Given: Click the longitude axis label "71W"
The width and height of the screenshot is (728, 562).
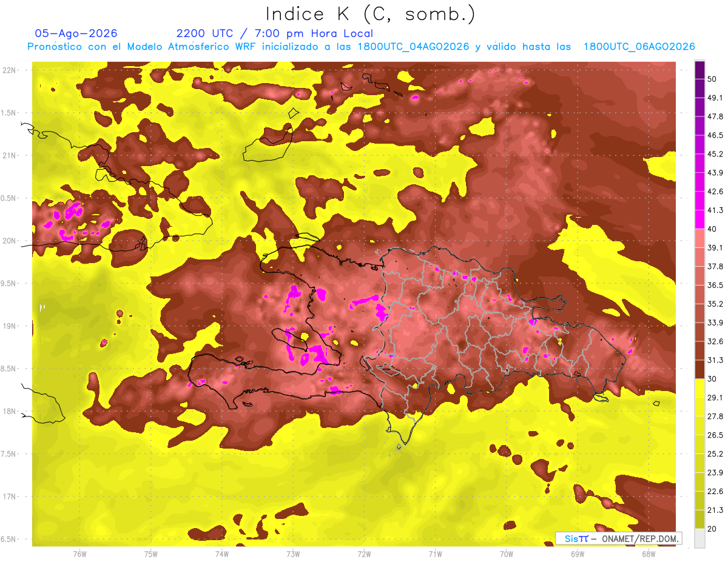Looking at the screenshot, I should (x=435, y=554).
